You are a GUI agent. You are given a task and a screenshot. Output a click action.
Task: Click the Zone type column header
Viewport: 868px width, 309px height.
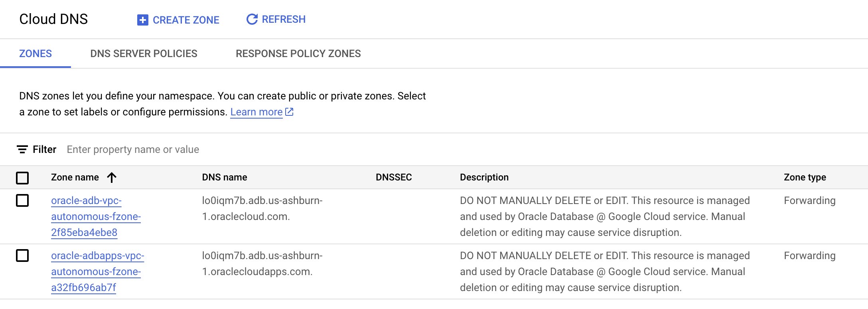pyautogui.click(x=805, y=177)
